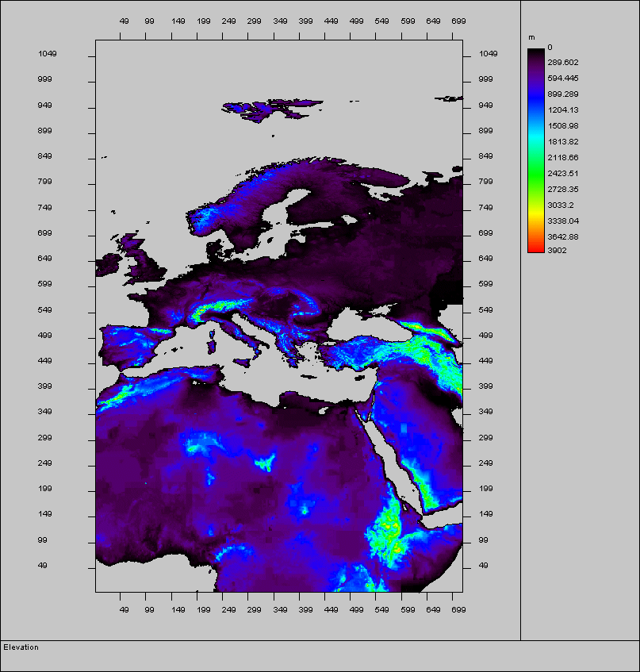Click left axis label '99'
Viewport: 640px width, 672px height.
tap(42, 540)
